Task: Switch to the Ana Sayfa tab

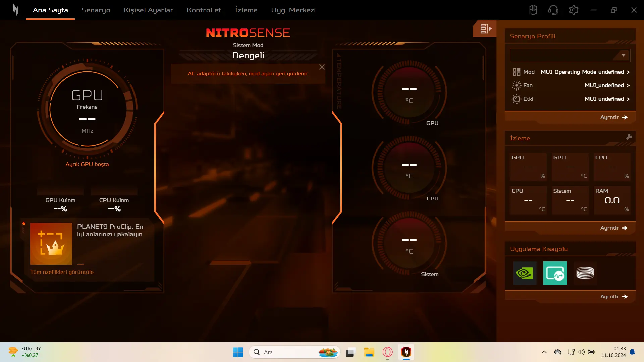Action: pos(50,10)
